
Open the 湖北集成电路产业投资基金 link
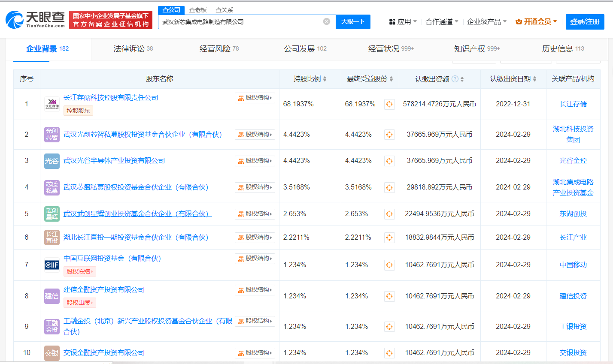pos(573,187)
